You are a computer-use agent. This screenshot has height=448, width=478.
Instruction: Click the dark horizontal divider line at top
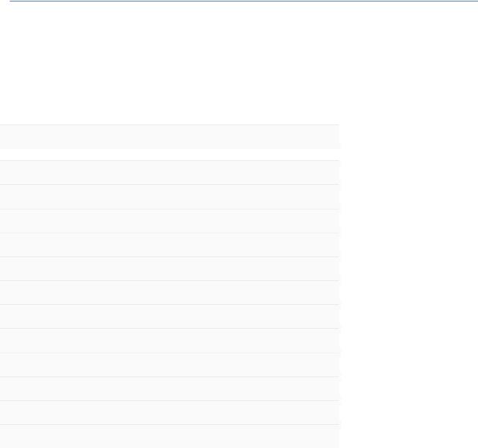tap(244, 1)
